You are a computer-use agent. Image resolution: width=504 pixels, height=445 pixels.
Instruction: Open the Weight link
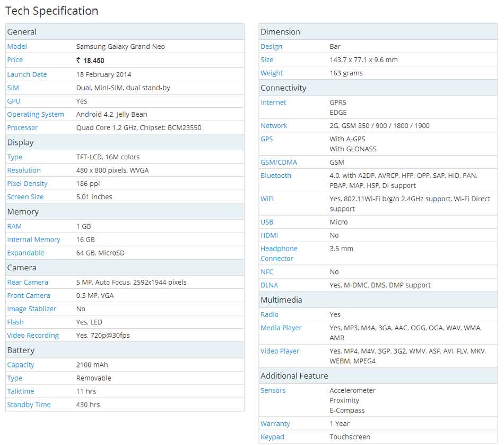[272, 73]
